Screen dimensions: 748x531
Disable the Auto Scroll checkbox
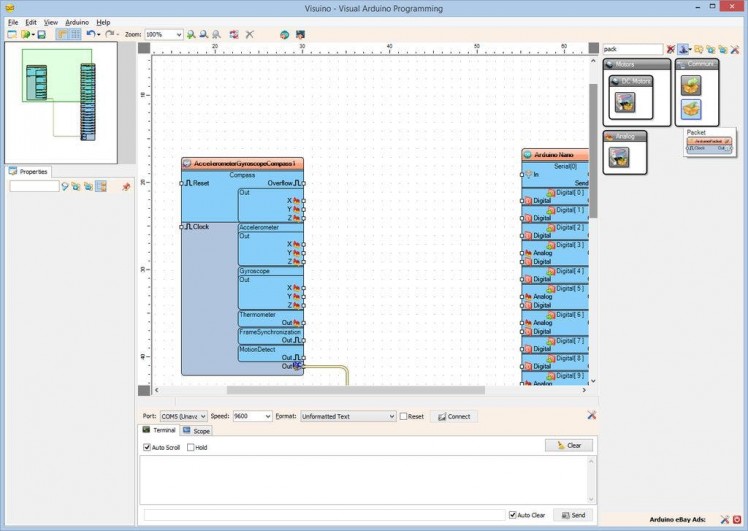[x=147, y=447]
